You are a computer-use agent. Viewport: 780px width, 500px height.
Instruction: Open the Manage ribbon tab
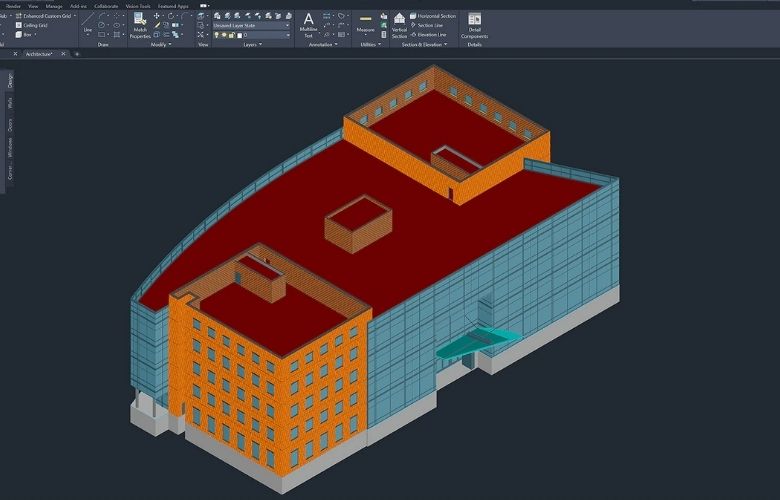tap(54, 6)
